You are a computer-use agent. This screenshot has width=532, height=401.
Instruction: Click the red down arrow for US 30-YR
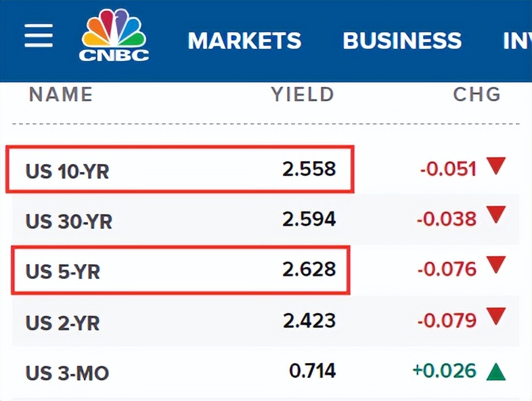tap(496, 215)
